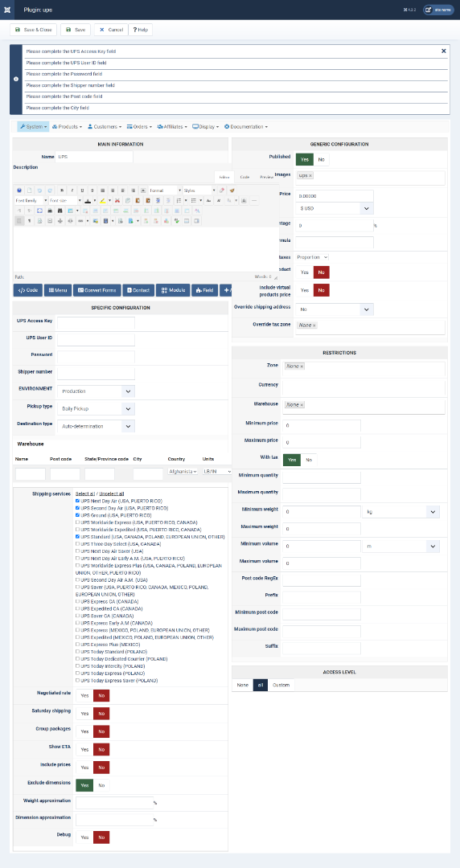Set Published to No

click(322, 159)
